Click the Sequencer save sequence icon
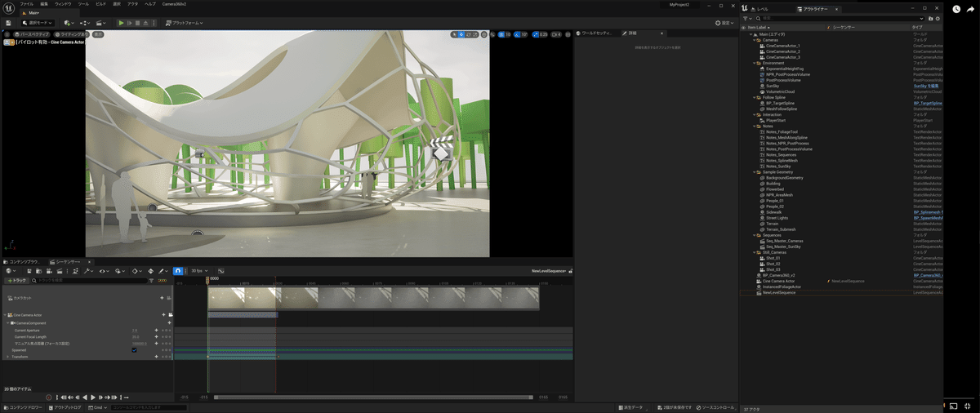The height and width of the screenshot is (413, 980). (x=29, y=271)
